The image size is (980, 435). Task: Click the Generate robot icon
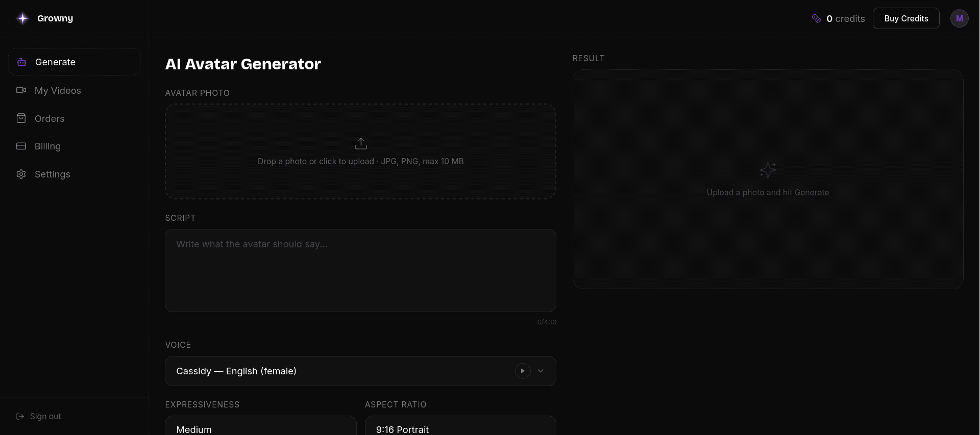(21, 62)
